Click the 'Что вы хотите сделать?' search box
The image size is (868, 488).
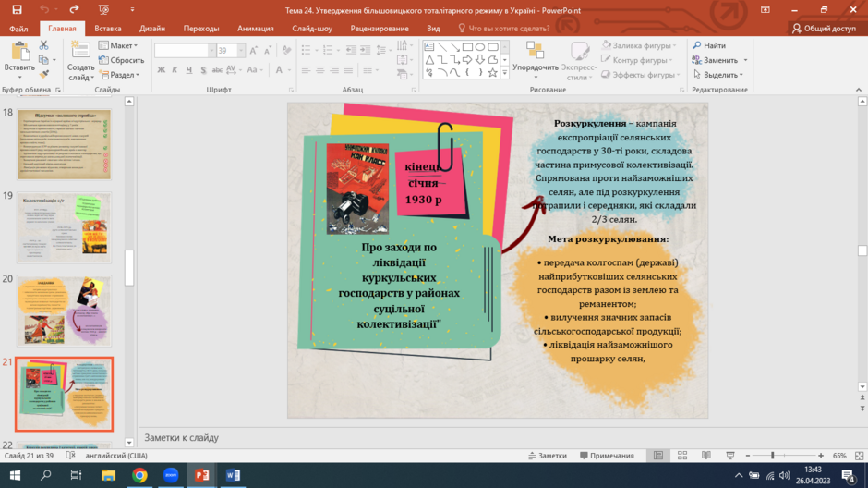(504, 29)
